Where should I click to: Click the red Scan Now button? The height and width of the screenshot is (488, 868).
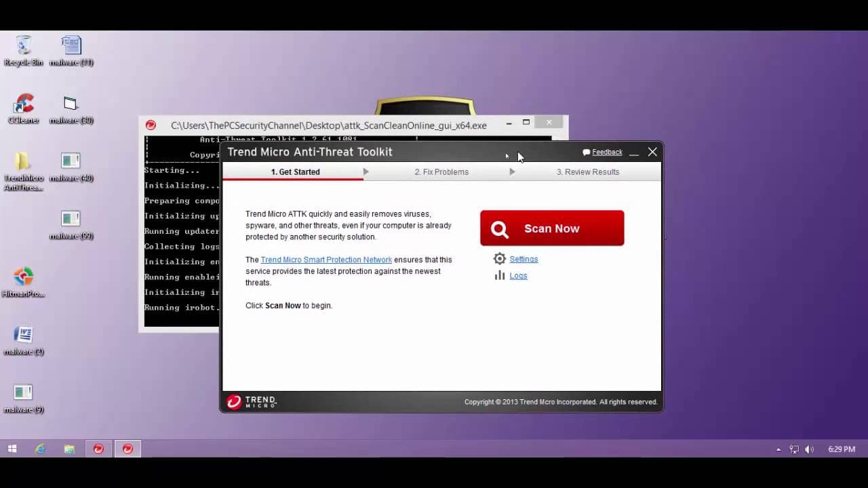click(552, 228)
